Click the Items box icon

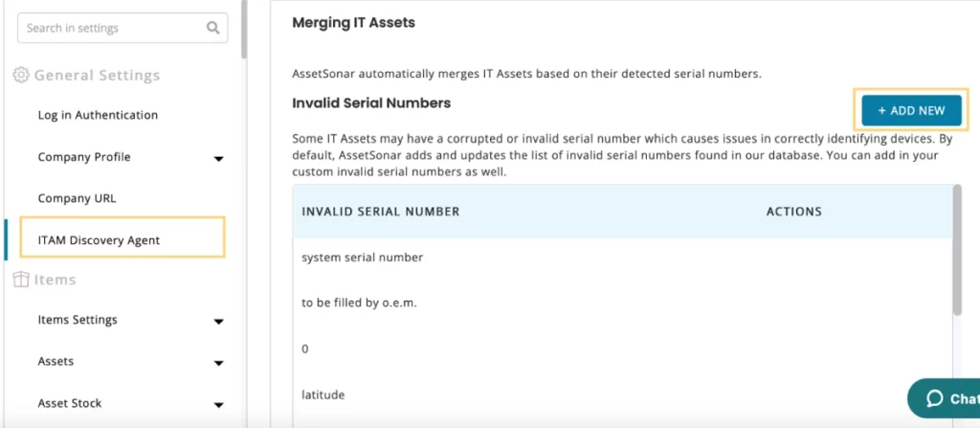[21, 280]
